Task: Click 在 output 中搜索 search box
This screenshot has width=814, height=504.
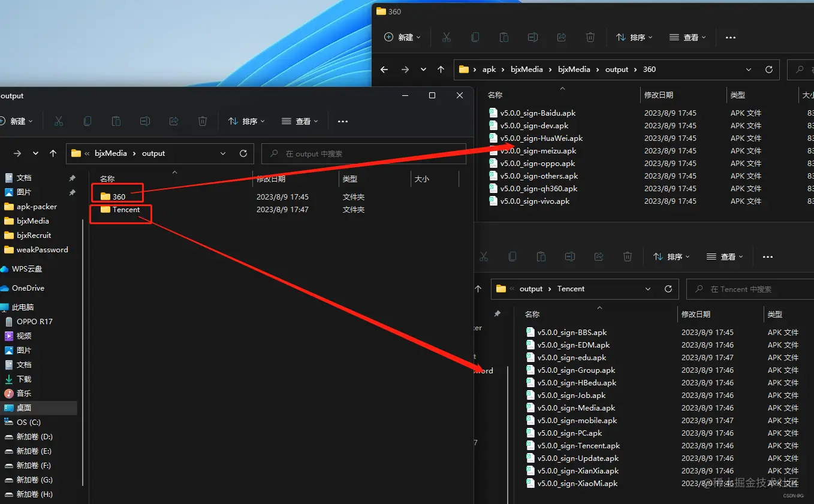Action: click(x=364, y=153)
